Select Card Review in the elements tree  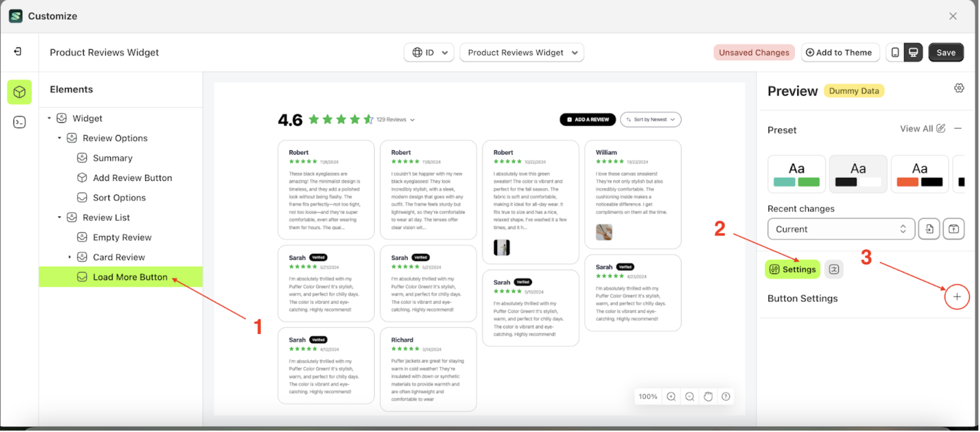click(119, 257)
